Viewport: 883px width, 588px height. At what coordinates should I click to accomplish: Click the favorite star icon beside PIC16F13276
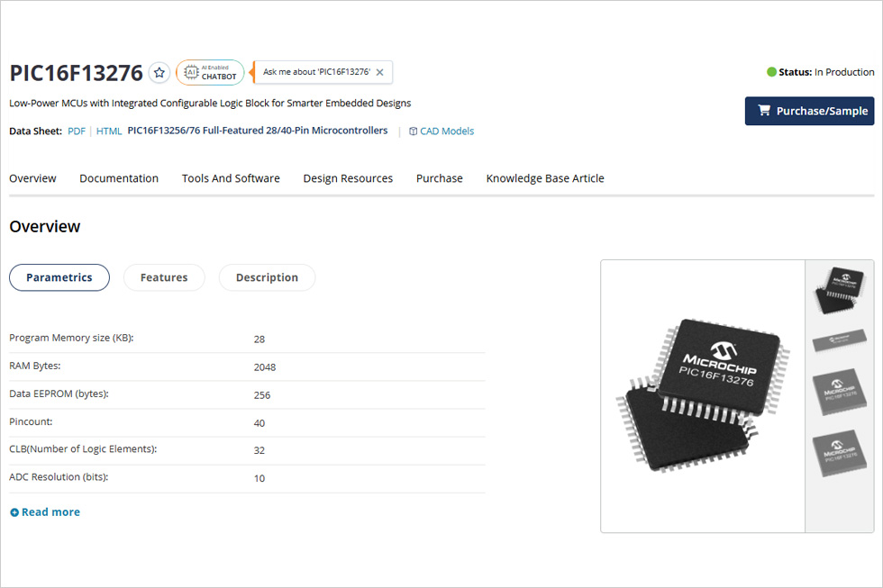pyautogui.click(x=159, y=73)
